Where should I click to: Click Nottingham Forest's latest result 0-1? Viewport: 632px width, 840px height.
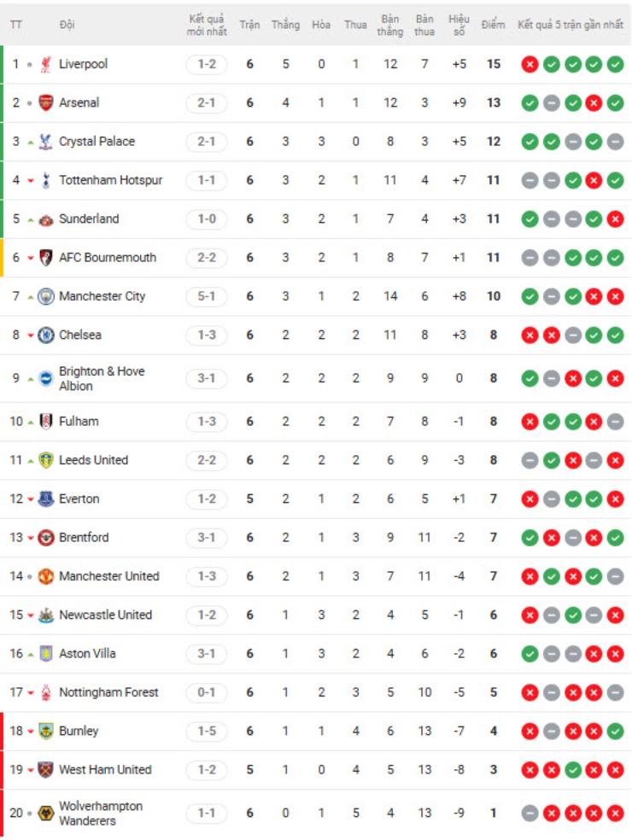click(x=207, y=692)
